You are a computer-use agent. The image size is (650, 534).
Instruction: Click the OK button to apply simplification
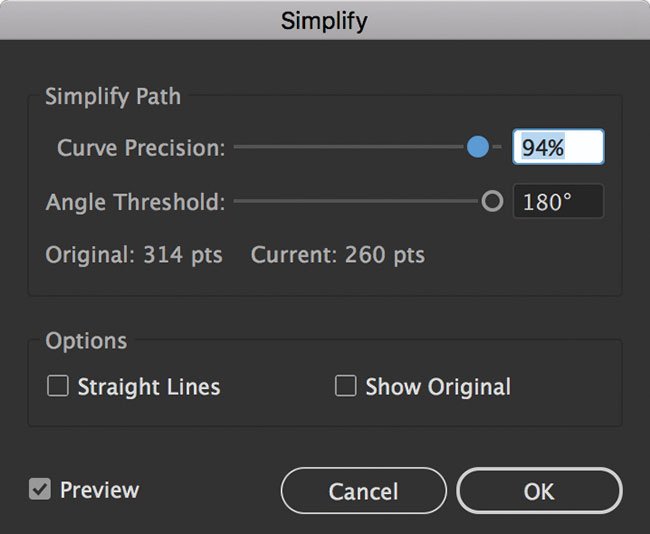(x=539, y=491)
